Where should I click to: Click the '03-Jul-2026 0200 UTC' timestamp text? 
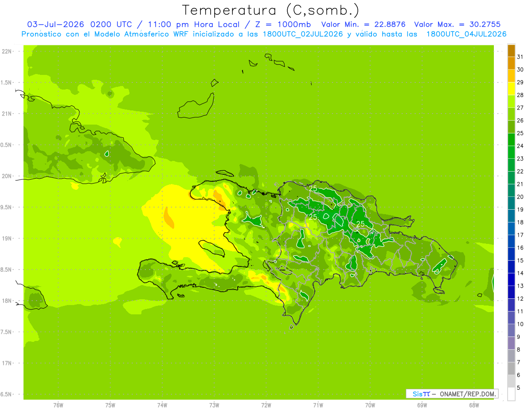tap(79, 24)
